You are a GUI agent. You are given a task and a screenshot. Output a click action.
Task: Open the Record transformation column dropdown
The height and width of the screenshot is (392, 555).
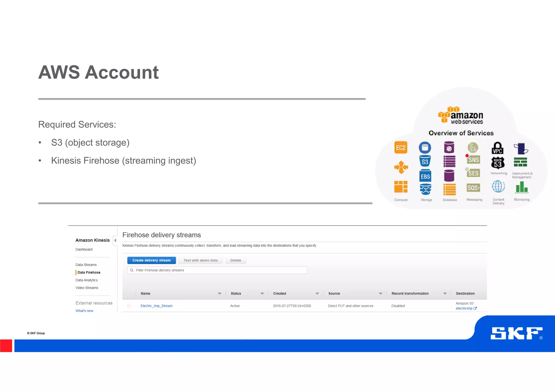pyautogui.click(x=445, y=293)
